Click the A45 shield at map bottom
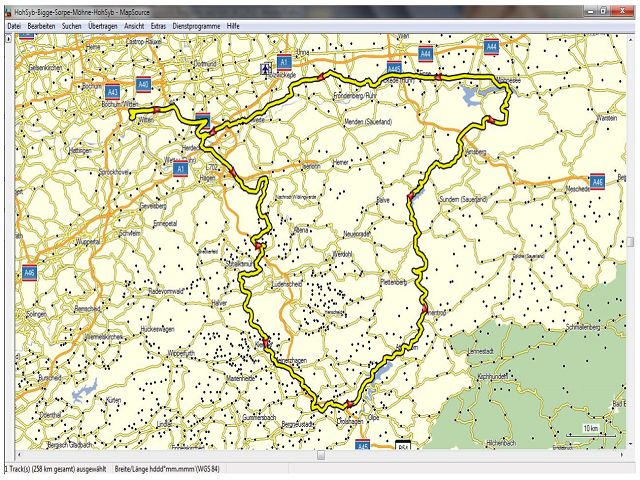This screenshot has height=480, width=640. [362, 445]
